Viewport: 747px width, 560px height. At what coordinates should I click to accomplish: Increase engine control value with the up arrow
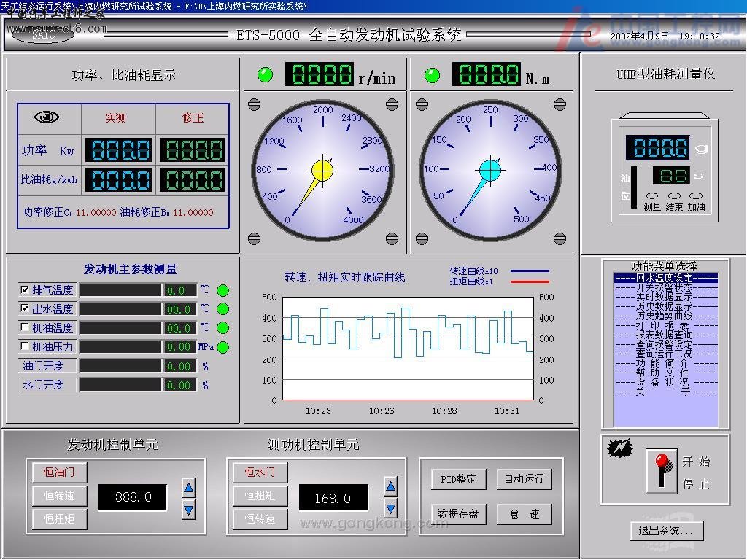[188, 488]
